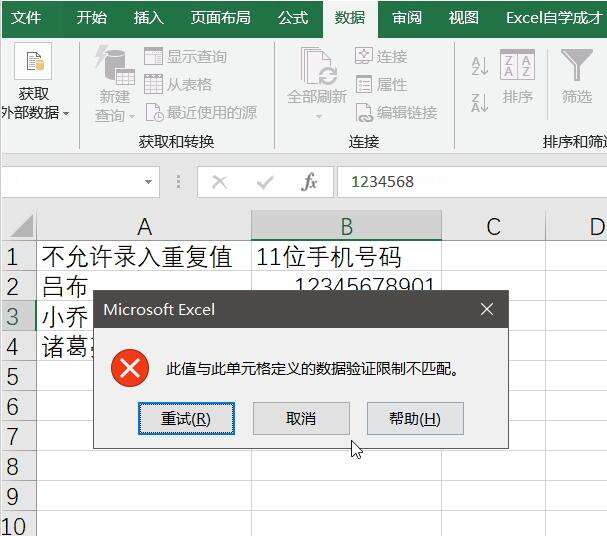
Task: Switch to the 视图 tab
Action: point(463,18)
